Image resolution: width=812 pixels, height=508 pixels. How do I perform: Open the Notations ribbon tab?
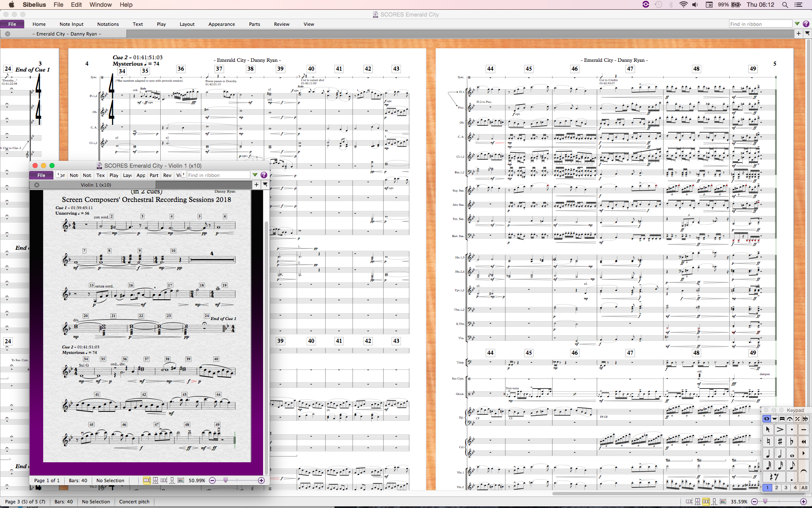108,24
